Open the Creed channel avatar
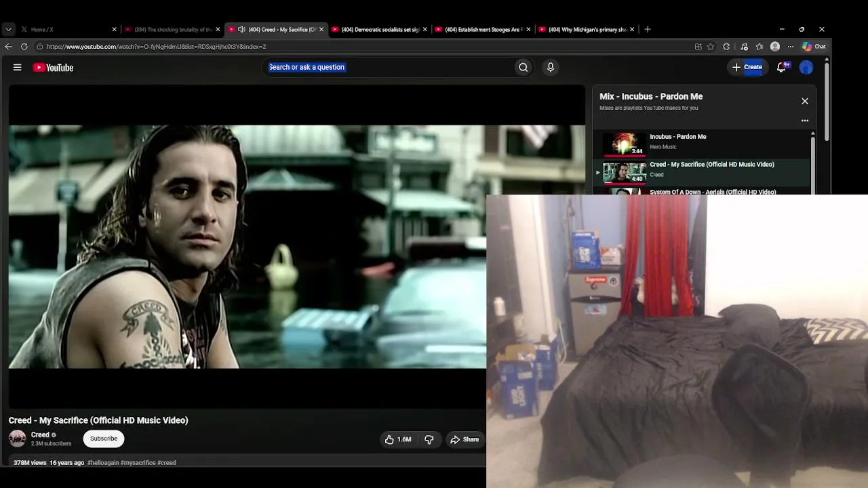868x488 pixels. tap(18, 439)
